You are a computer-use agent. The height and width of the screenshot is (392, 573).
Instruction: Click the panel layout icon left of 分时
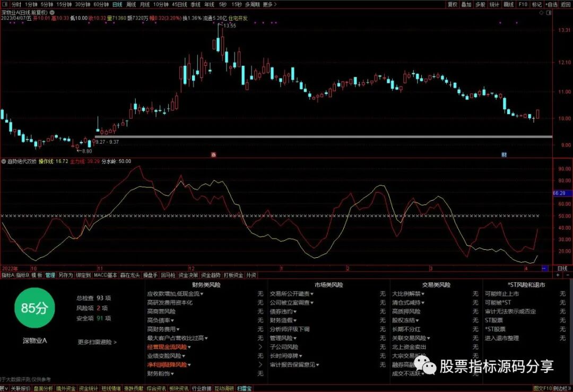[x=5, y=4]
